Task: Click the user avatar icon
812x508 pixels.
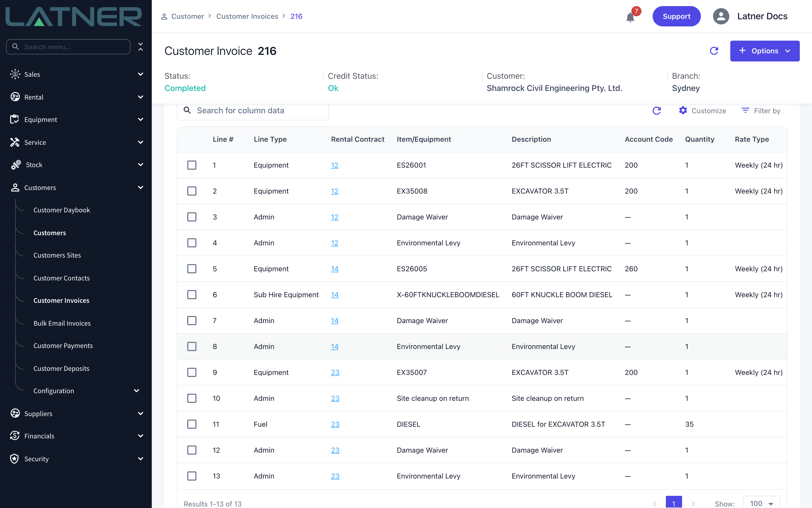Action: 721,16
